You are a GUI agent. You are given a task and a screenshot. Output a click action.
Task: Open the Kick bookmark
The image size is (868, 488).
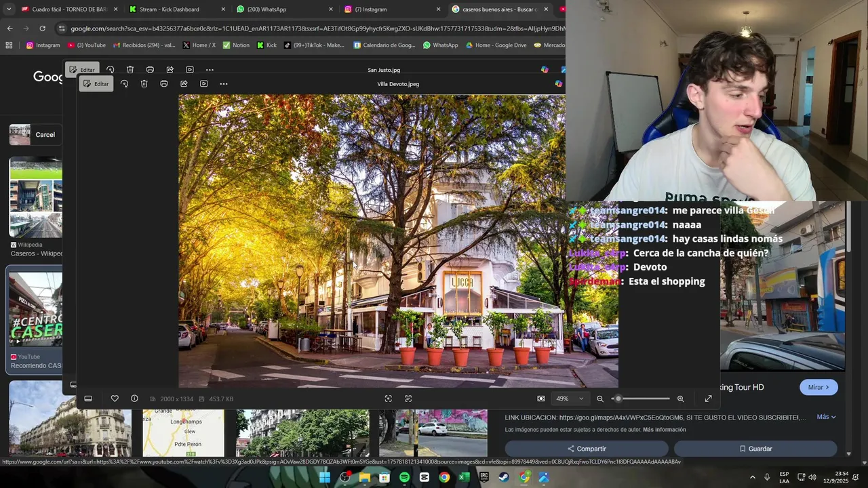pyautogui.click(x=267, y=45)
